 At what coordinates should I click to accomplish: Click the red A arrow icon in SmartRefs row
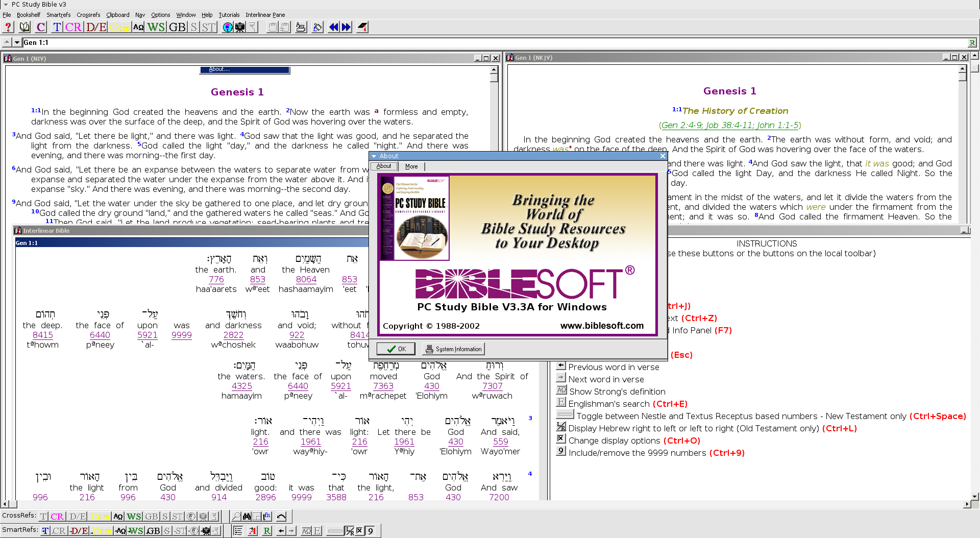point(253,530)
